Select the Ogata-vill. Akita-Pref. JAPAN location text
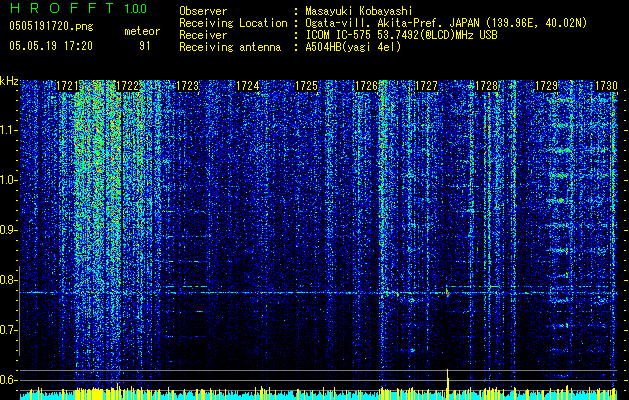Screen dimensions: 629x400 click(446, 23)
